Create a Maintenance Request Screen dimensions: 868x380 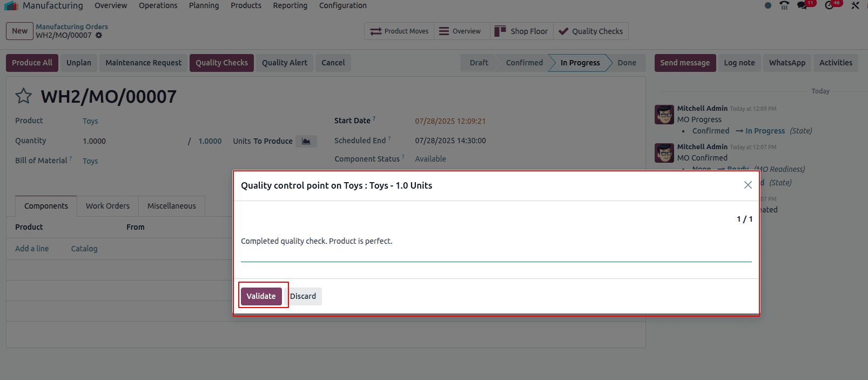pyautogui.click(x=144, y=63)
